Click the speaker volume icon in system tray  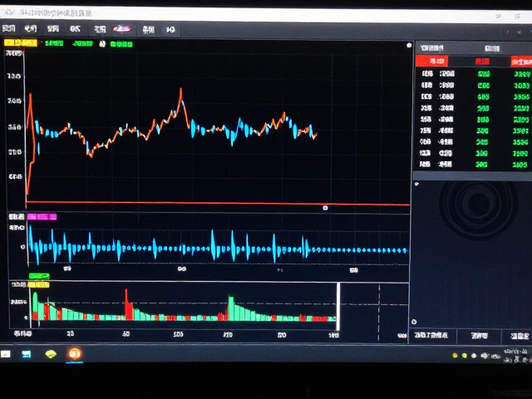[485, 356]
